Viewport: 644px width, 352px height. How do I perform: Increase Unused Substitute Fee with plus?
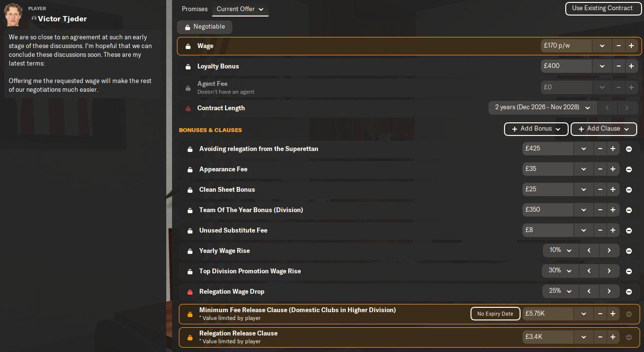point(613,230)
